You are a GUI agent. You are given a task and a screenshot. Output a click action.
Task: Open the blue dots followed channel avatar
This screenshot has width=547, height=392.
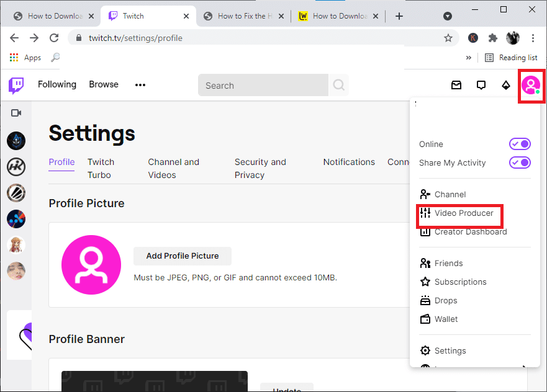pyautogui.click(x=16, y=219)
